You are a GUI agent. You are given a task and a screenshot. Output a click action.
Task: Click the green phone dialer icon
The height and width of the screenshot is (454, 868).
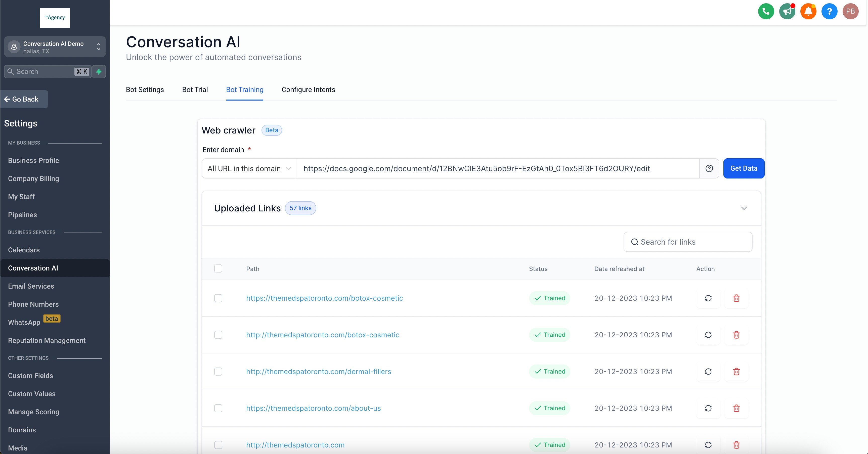[766, 12]
